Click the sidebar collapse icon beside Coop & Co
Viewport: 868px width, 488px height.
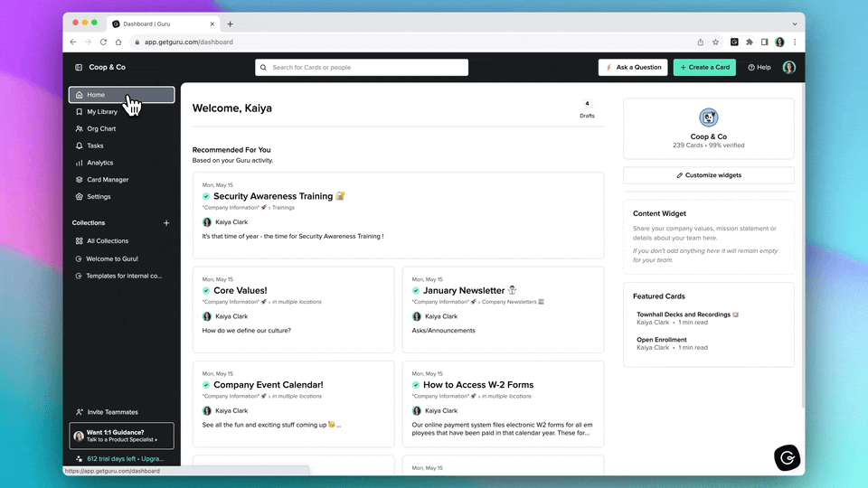(x=79, y=68)
